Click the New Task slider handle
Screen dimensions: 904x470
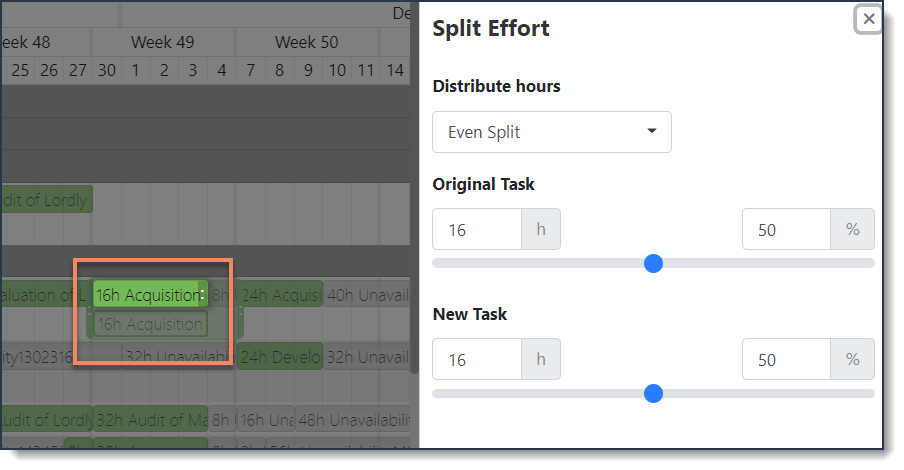tap(653, 394)
